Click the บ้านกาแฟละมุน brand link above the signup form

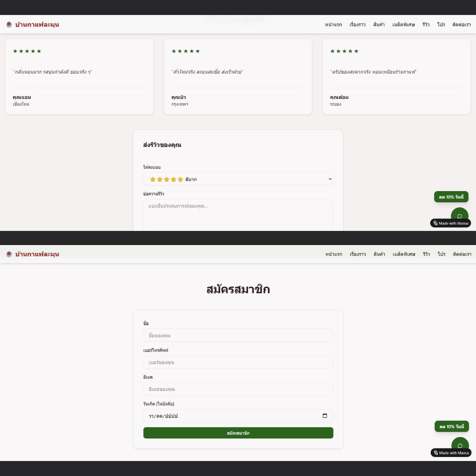37,254
